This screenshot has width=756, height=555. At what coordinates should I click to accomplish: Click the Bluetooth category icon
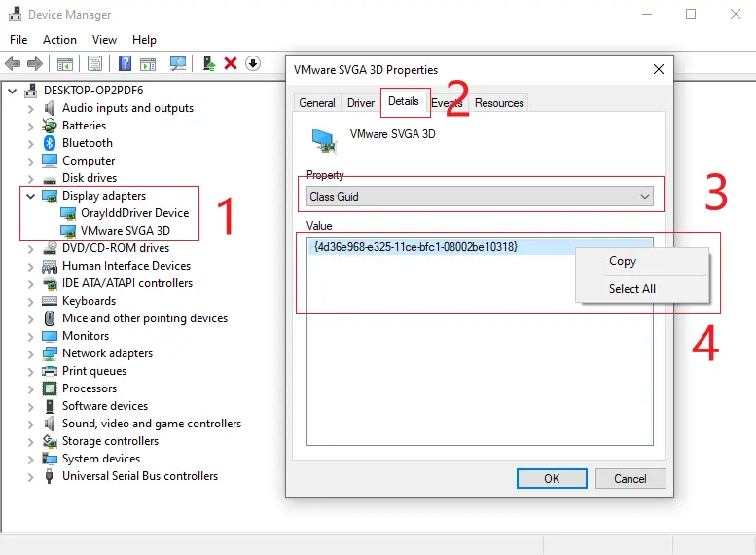coord(50,143)
